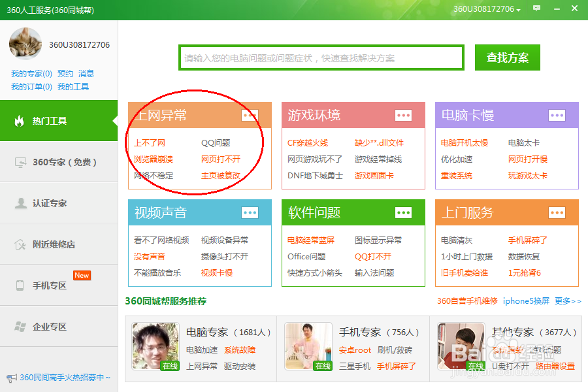Expand more options in 上网异常 card

(250, 115)
